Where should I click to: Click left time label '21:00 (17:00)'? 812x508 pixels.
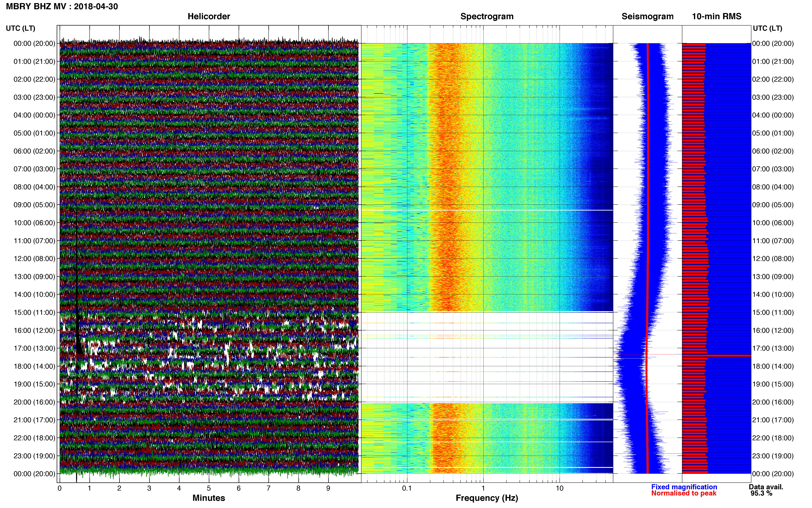click(34, 420)
